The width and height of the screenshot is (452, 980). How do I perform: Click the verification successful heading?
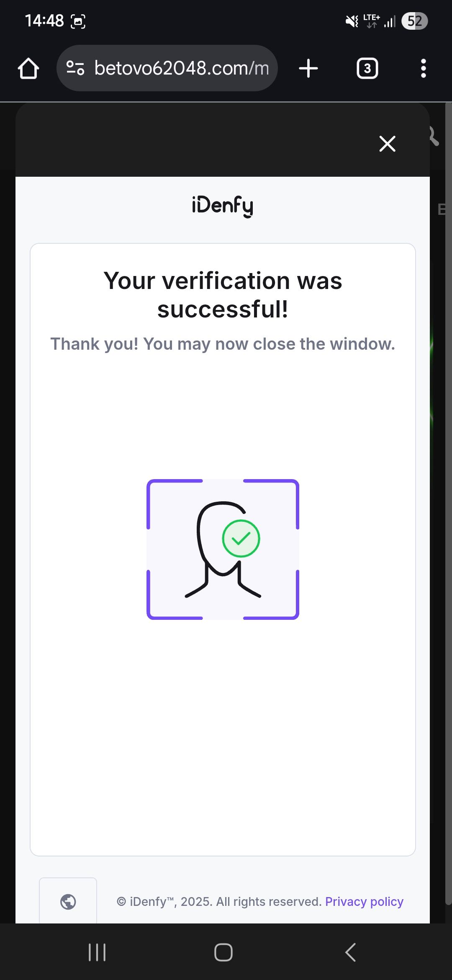[x=223, y=295]
